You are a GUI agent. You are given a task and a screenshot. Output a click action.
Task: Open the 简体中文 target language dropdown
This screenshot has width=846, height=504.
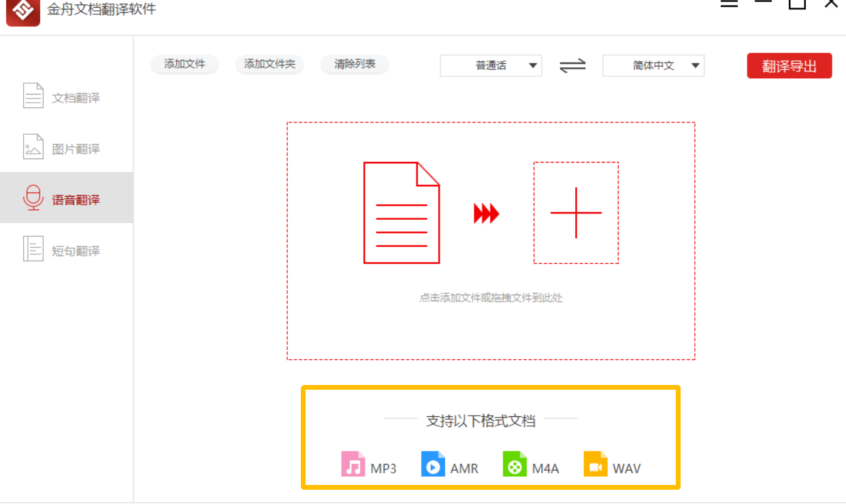click(652, 65)
